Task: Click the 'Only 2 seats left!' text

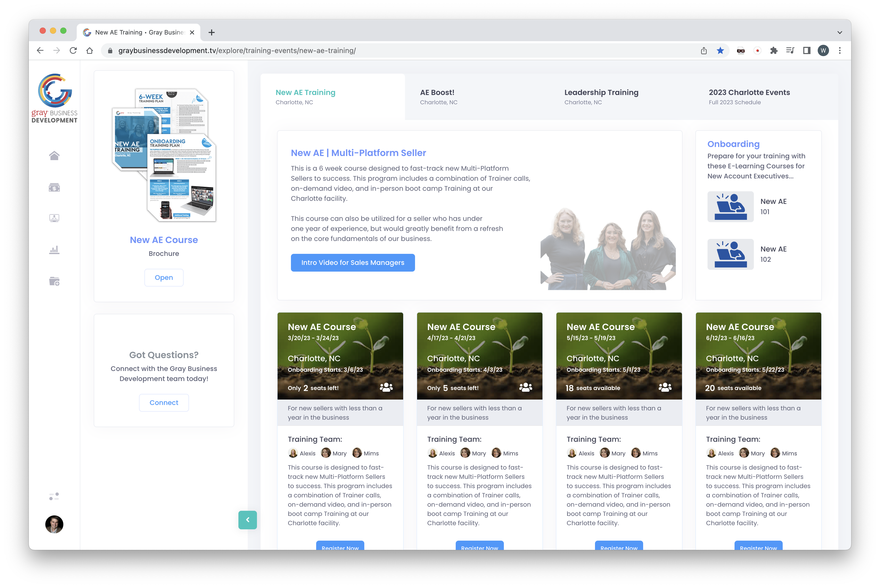Action: coord(313,388)
